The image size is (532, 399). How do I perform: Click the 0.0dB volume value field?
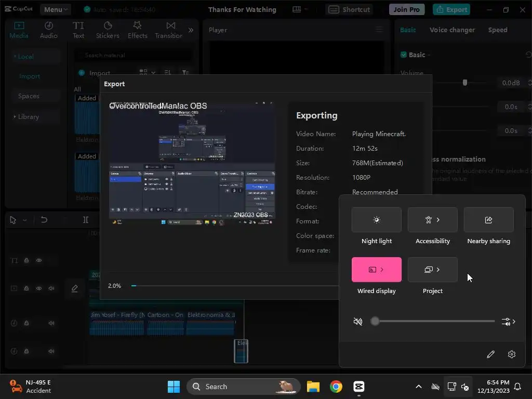coord(511,83)
